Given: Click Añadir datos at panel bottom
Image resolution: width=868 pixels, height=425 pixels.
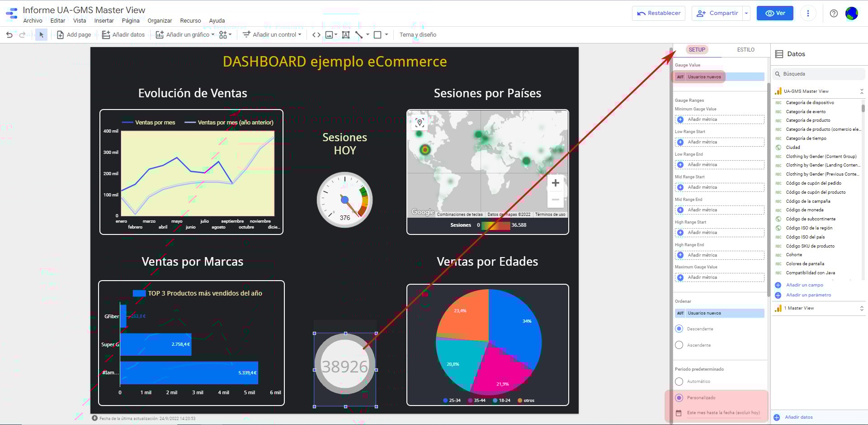Looking at the screenshot, I should click(798, 417).
